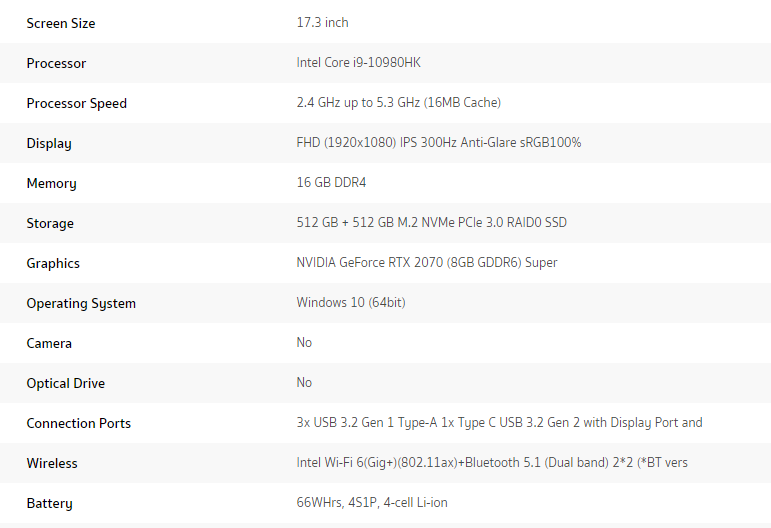
Task: Click the Memory label
Action: click(x=52, y=183)
